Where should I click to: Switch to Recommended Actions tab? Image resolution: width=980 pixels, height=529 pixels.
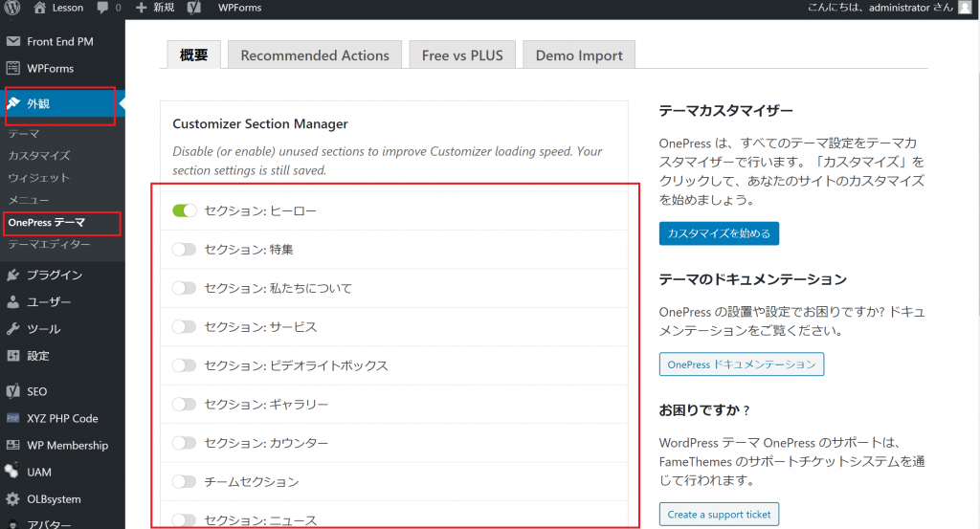pos(315,55)
